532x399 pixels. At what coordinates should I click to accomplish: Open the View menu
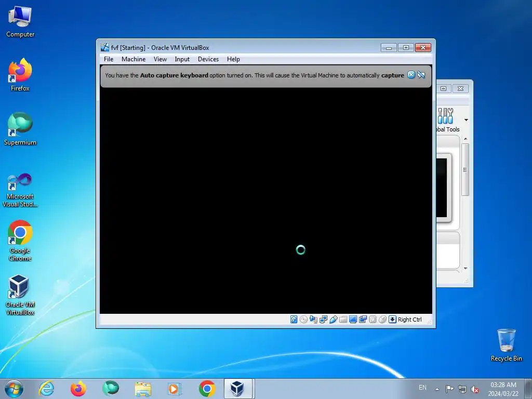tap(160, 59)
